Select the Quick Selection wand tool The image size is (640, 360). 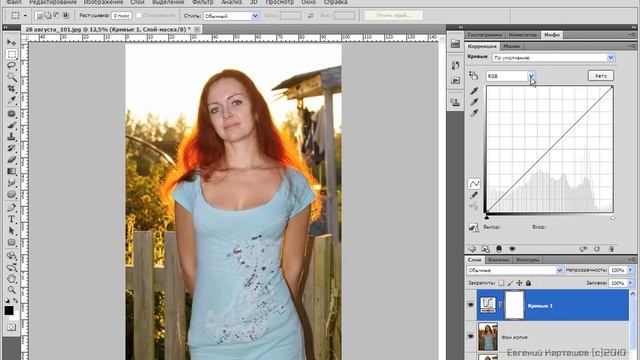point(11,77)
